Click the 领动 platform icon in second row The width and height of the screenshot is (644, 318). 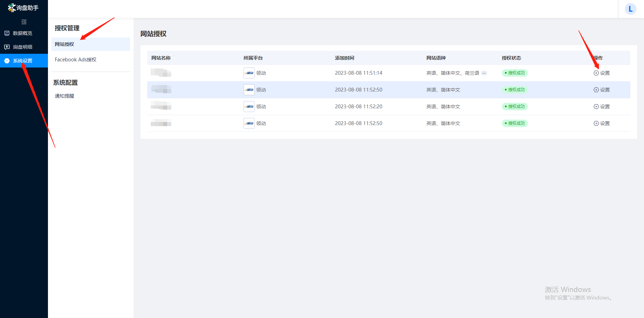(x=249, y=90)
